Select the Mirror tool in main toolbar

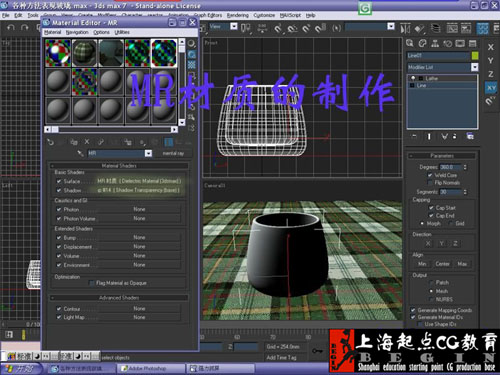pyautogui.click(x=405, y=29)
